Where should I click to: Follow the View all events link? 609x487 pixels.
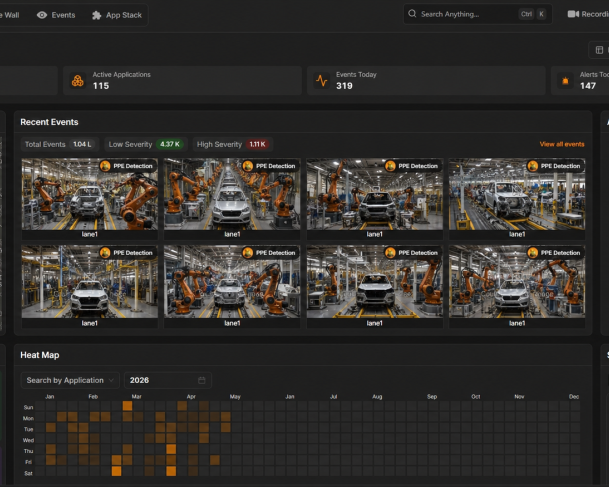[562, 144]
